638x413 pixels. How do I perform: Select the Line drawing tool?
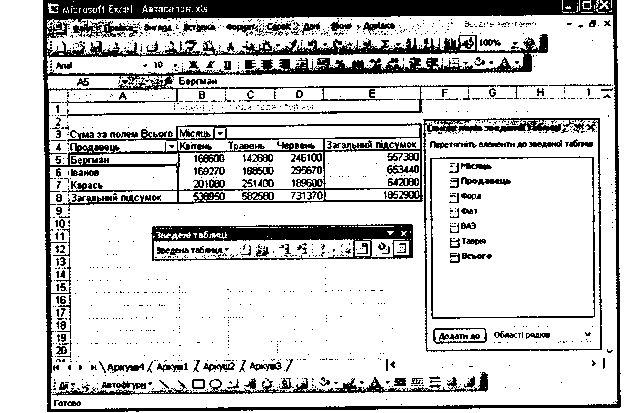(x=164, y=384)
